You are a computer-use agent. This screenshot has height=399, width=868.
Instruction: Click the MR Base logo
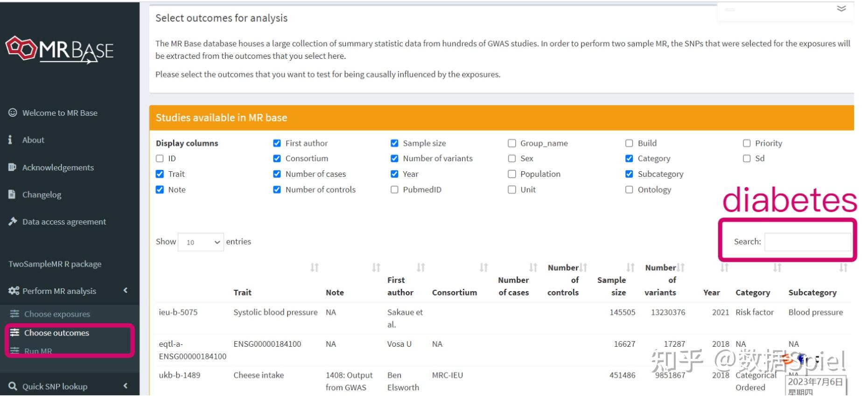59,49
